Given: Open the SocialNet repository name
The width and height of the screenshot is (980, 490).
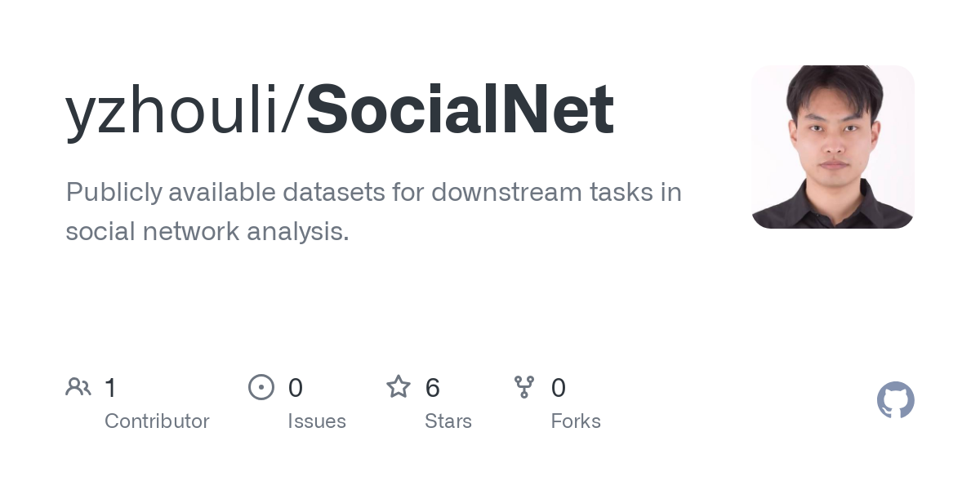Looking at the screenshot, I should (x=460, y=109).
